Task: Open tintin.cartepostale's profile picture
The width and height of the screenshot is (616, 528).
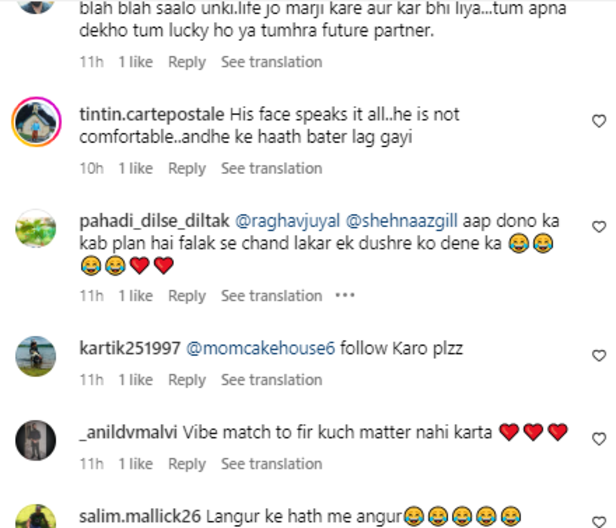Action: pos(36,122)
